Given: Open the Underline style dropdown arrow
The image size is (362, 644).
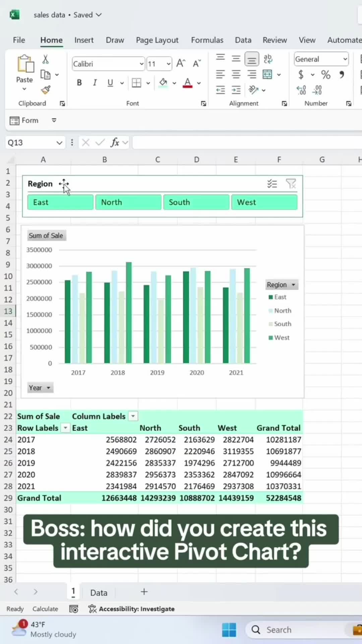Looking at the screenshot, I should 122,83.
